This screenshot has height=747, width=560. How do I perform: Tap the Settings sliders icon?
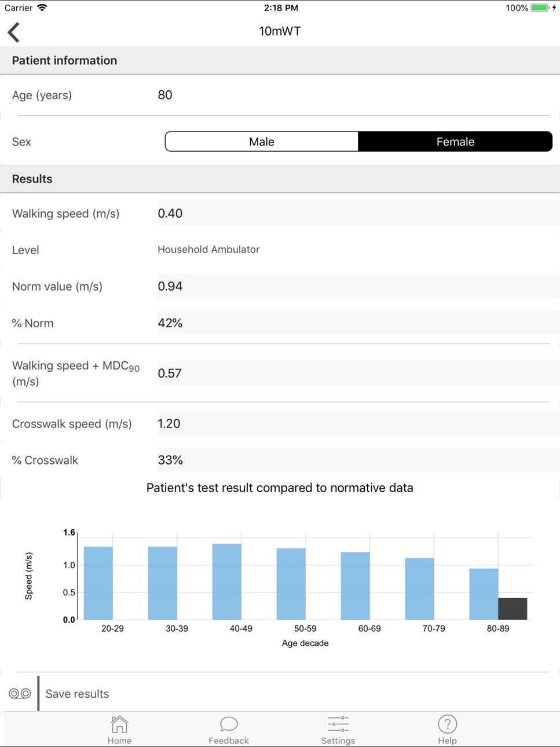tap(338, 724)
